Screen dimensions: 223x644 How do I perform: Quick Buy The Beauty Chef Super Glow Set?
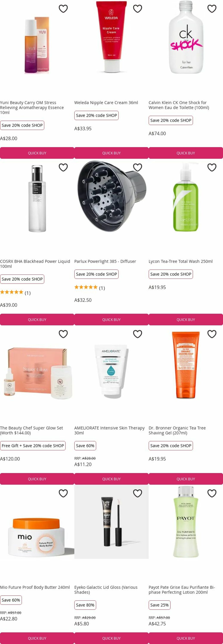37,479
